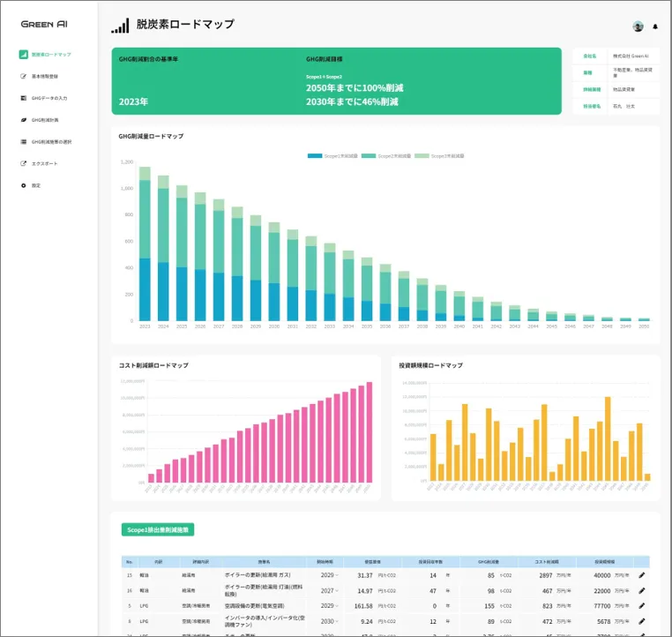672x637 pixels.
Task: Edit row 15 boiler gas measure with pencil
Action: click(x=641, y=575)
